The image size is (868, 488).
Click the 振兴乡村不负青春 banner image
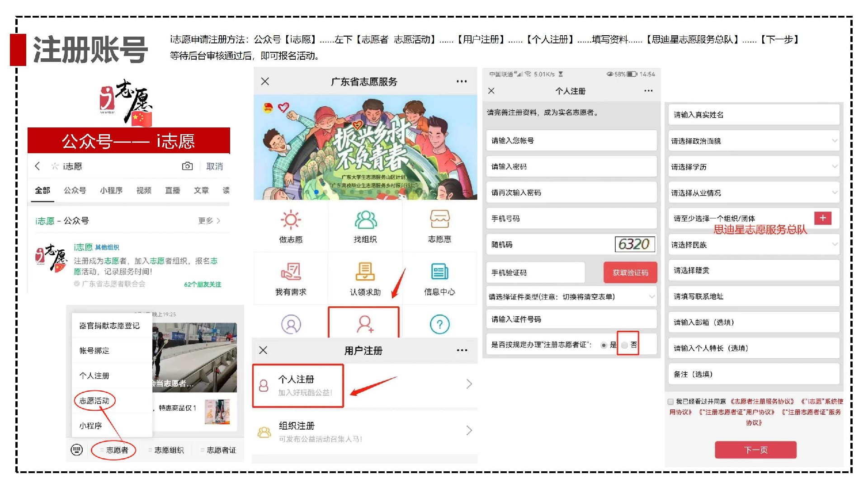tap(365, 147)
